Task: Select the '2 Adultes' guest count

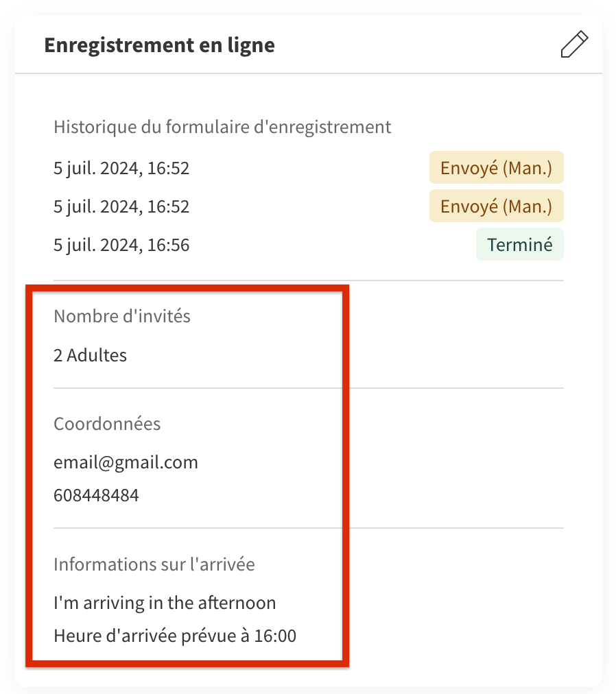Action: point(90,355)
